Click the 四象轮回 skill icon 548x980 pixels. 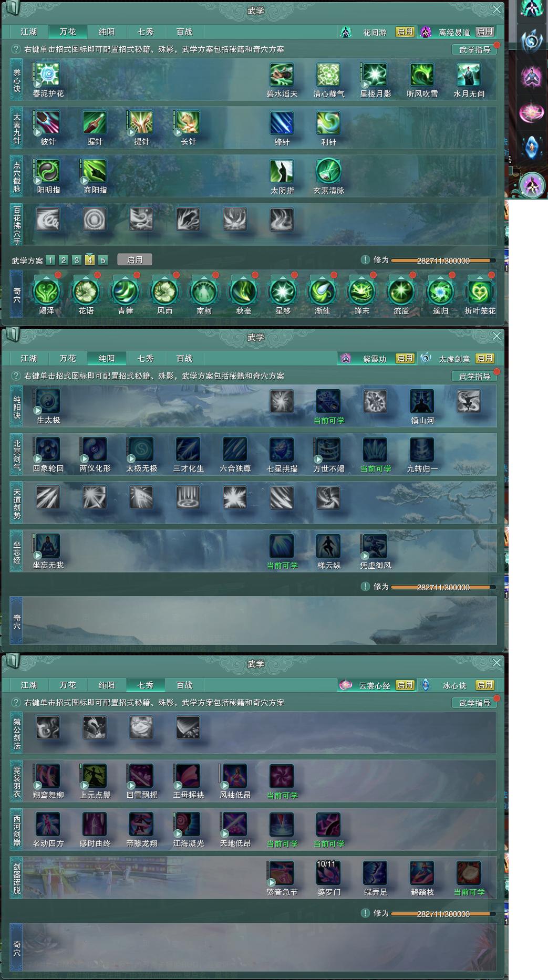pos(48,450)
